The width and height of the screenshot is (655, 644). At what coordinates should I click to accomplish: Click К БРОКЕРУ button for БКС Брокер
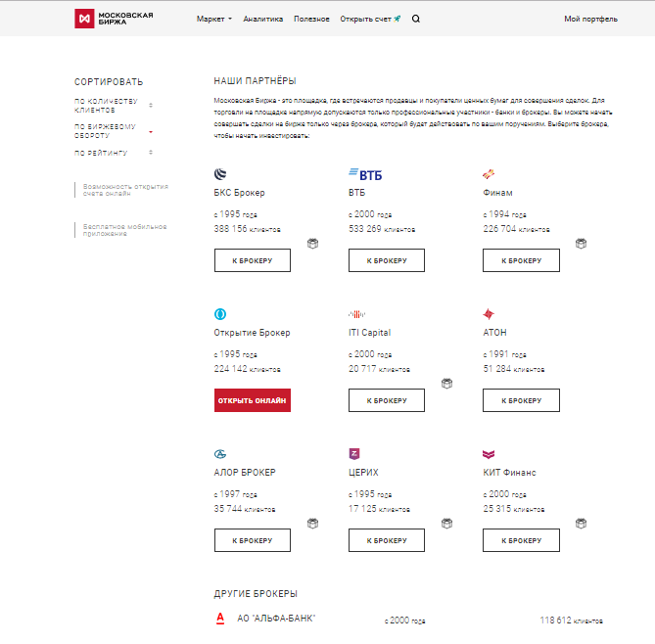tap(253, 260)
